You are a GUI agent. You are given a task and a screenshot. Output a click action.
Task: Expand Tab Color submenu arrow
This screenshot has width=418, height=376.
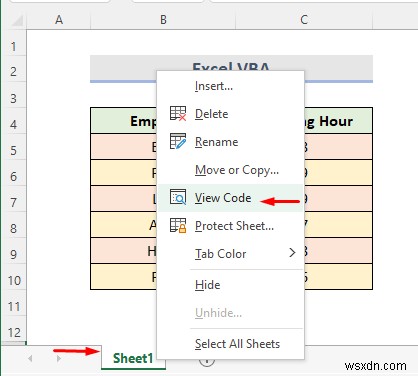click(292, 253)
